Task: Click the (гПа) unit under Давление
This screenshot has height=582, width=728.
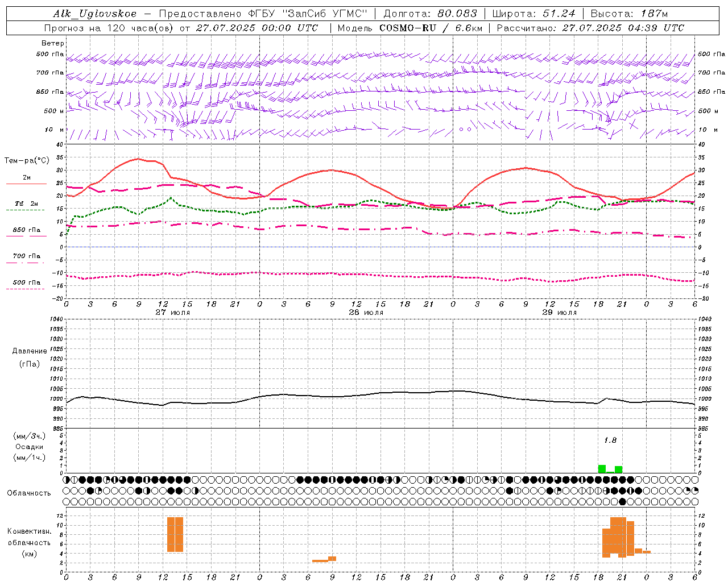Action: (30, 364)
